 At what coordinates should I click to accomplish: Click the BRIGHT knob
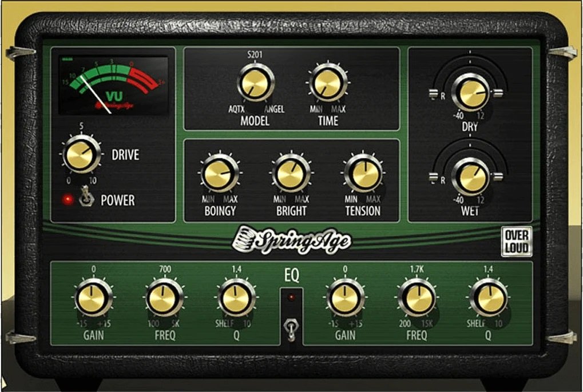coord(291,173)
